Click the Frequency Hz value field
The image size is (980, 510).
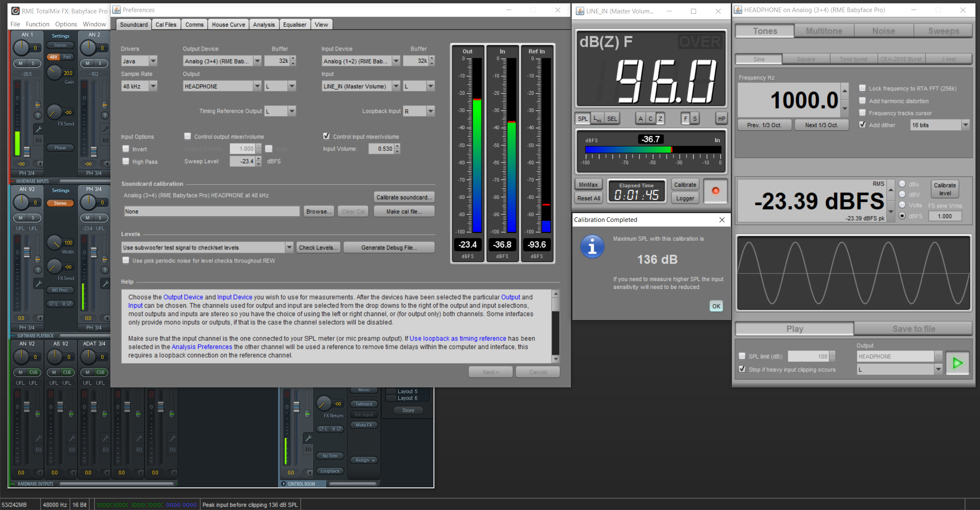(x=789, y=100)
